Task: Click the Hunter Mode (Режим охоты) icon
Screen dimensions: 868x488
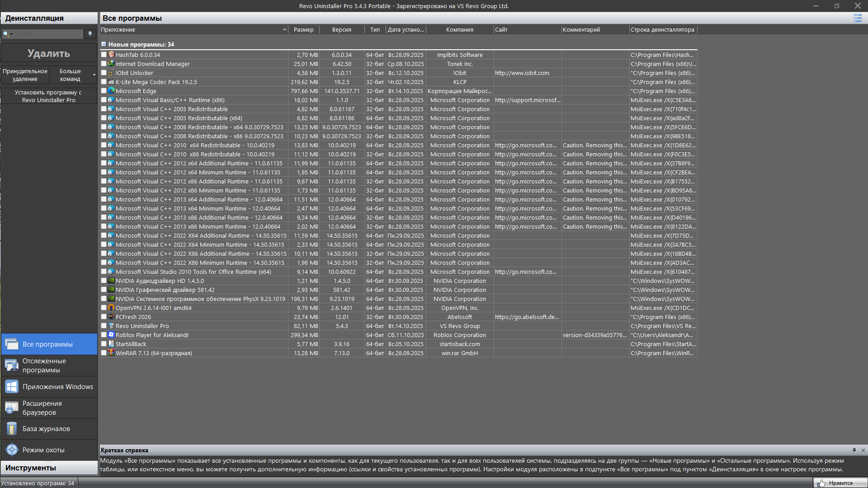Action: [12, 450]
